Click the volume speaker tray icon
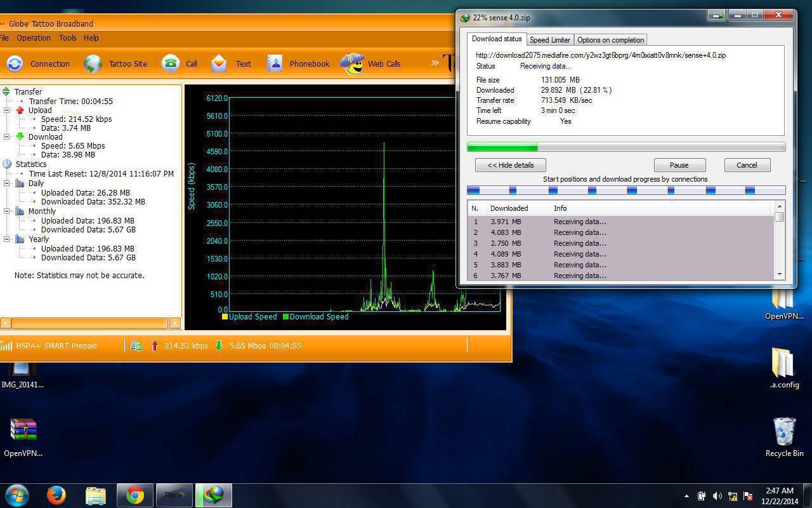This screenshot has height=508, width=812. click(717, 496)
